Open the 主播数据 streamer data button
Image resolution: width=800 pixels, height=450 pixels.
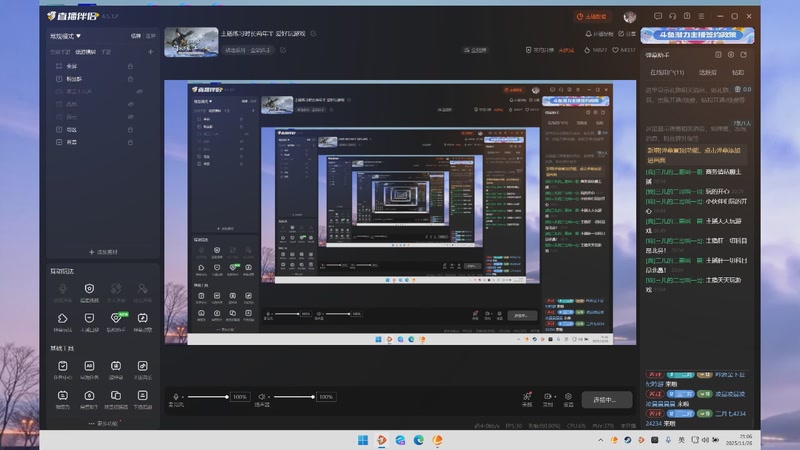(591, 16)
